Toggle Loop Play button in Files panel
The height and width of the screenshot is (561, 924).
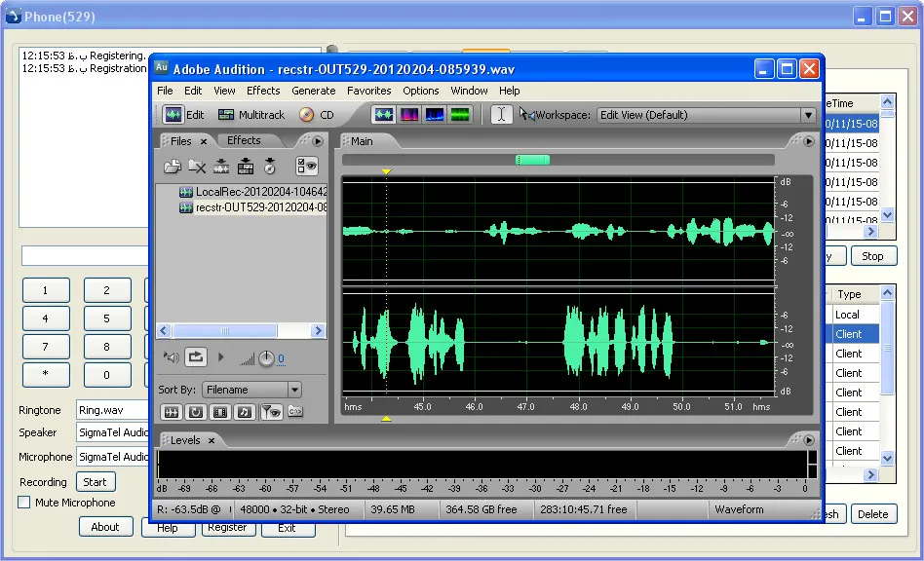click(x=196, y=356)
